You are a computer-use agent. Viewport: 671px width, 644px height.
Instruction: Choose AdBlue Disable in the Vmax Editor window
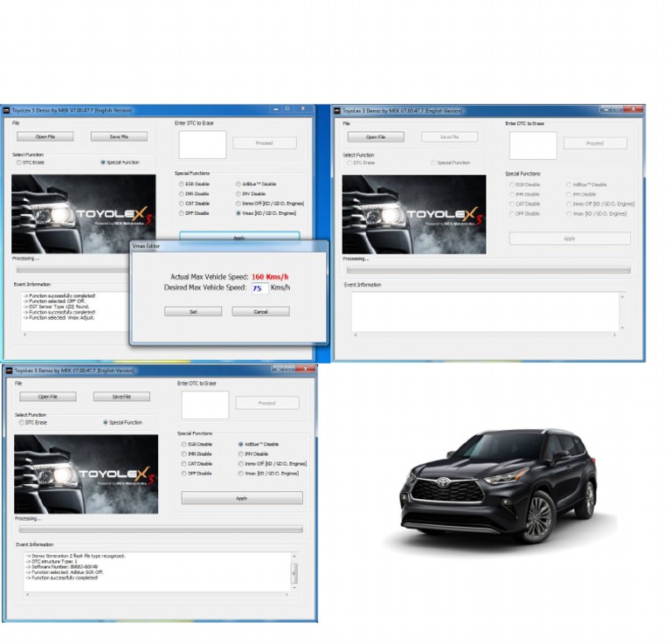[256, 184]
